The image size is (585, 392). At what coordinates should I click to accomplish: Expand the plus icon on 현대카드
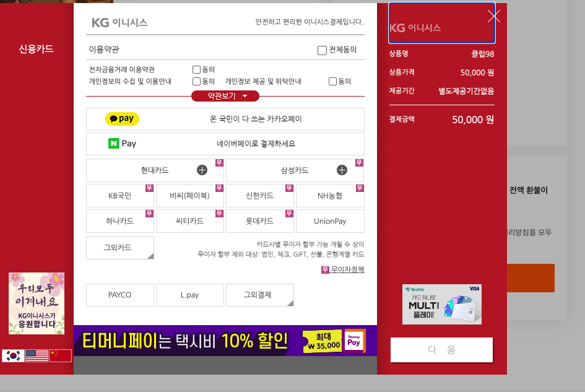[202, 170]
